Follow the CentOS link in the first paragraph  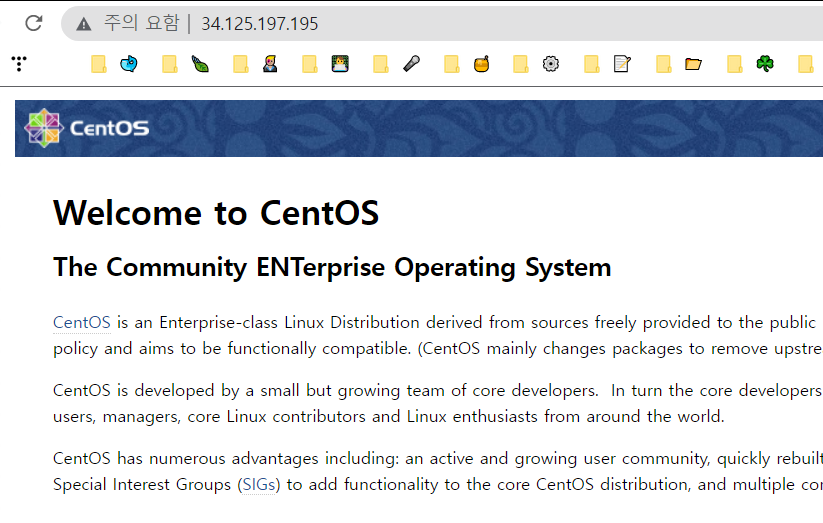[82, 322]
